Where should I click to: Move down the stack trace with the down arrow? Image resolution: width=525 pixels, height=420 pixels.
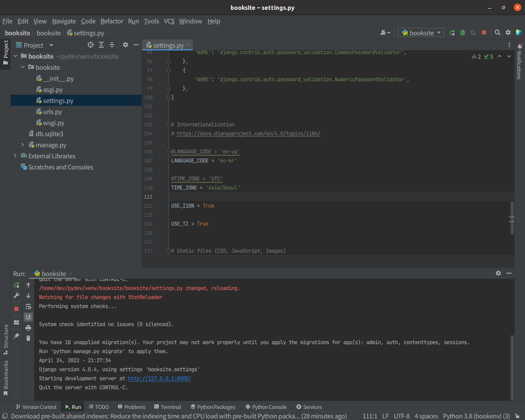28,296
